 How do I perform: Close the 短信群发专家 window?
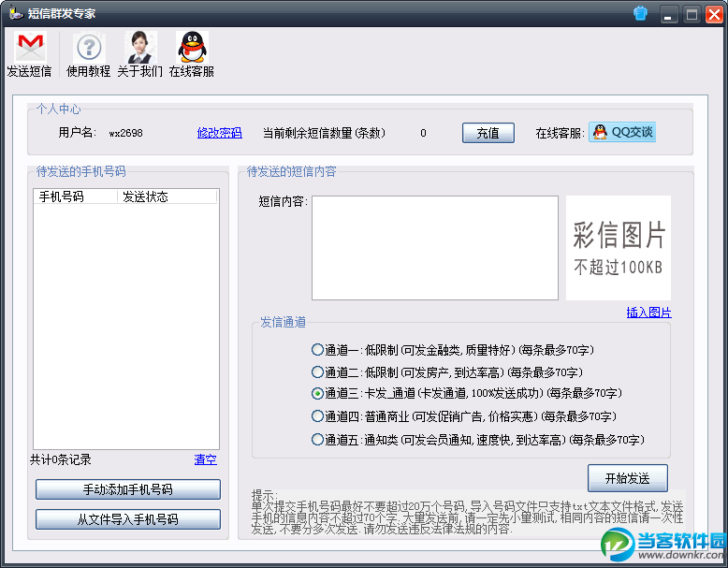coord(715,14)
